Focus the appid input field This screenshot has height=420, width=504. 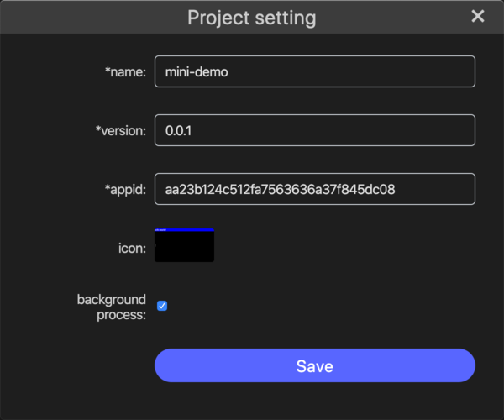[x=315, y=189]
